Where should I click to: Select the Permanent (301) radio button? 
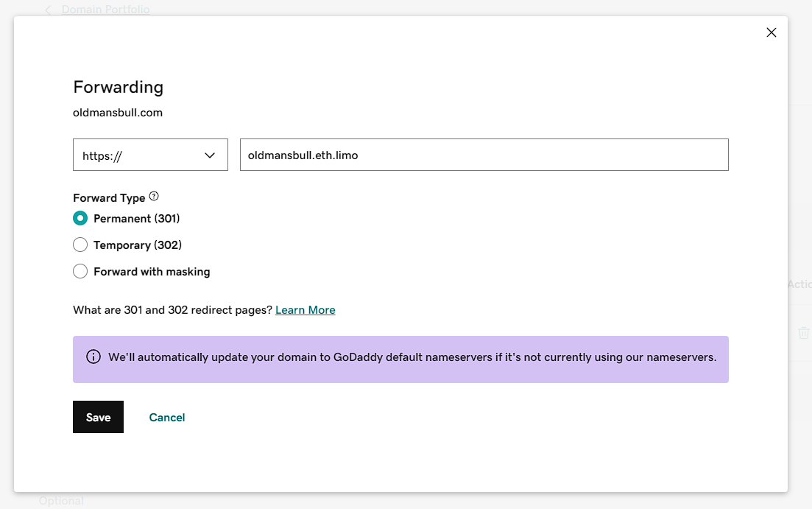(80, 219)
